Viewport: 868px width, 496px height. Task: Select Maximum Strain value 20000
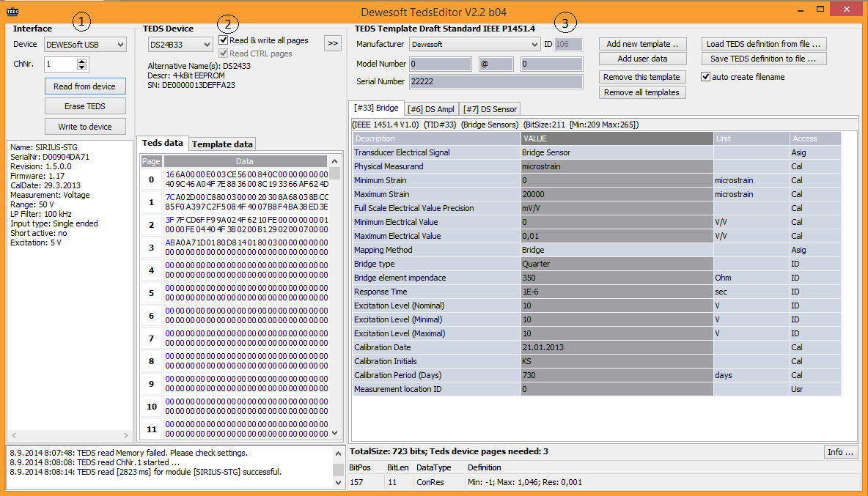[617, 195]
